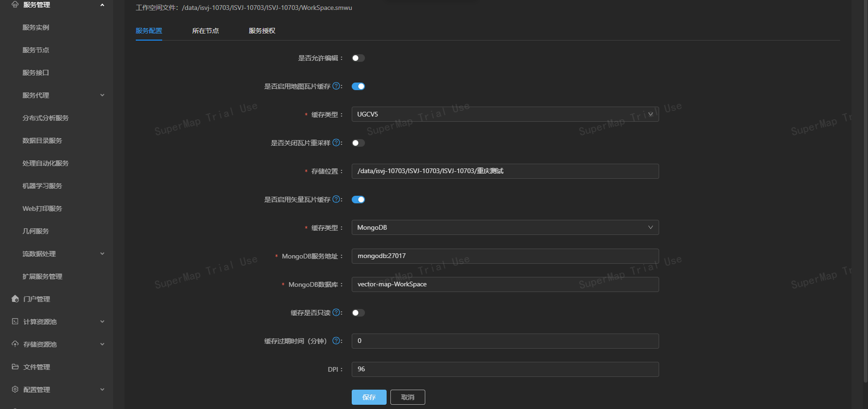The image size is (868, 409).
Task: Switch to the 服务授权 tab
Action: 262,31
